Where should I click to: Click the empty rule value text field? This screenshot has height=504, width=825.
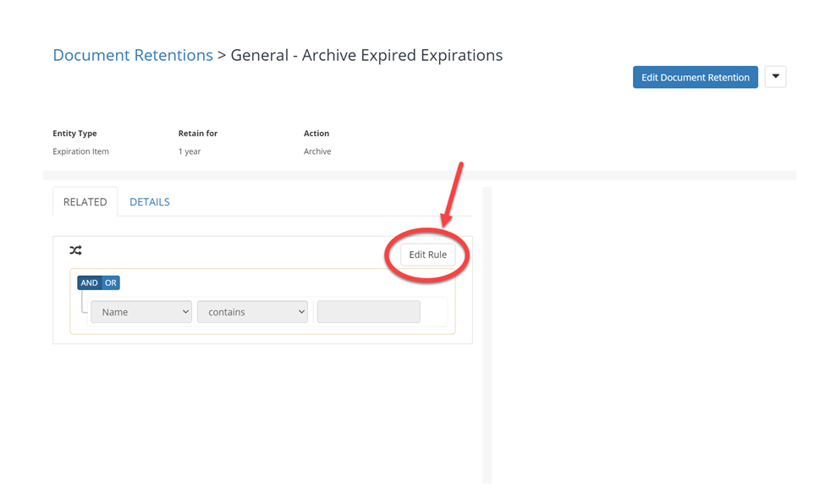369,312
